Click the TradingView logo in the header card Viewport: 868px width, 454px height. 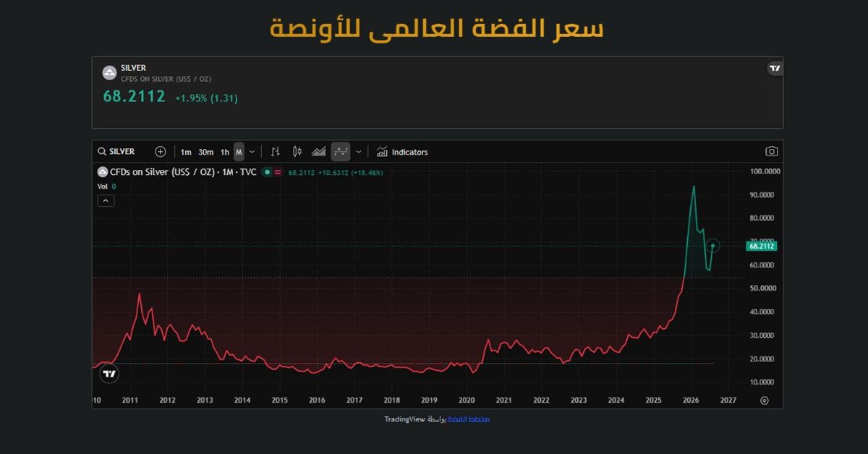[775, 69]
